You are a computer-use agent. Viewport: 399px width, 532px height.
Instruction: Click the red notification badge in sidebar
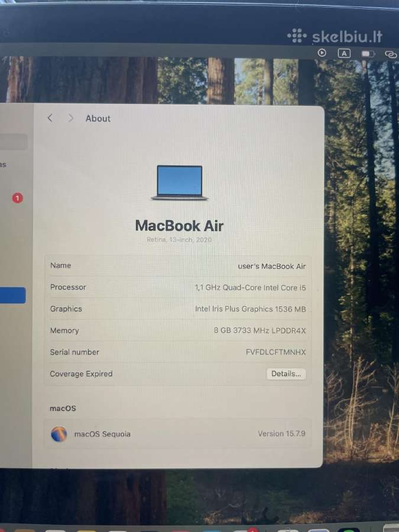pyautogui.click(x=18, y=198)
